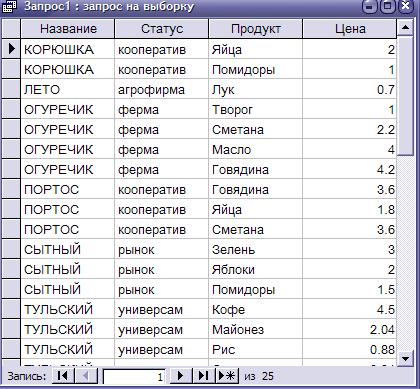
Task: Click the Помидоры cell in the КОРЮШКА row
Action: [x=256, y=69]
